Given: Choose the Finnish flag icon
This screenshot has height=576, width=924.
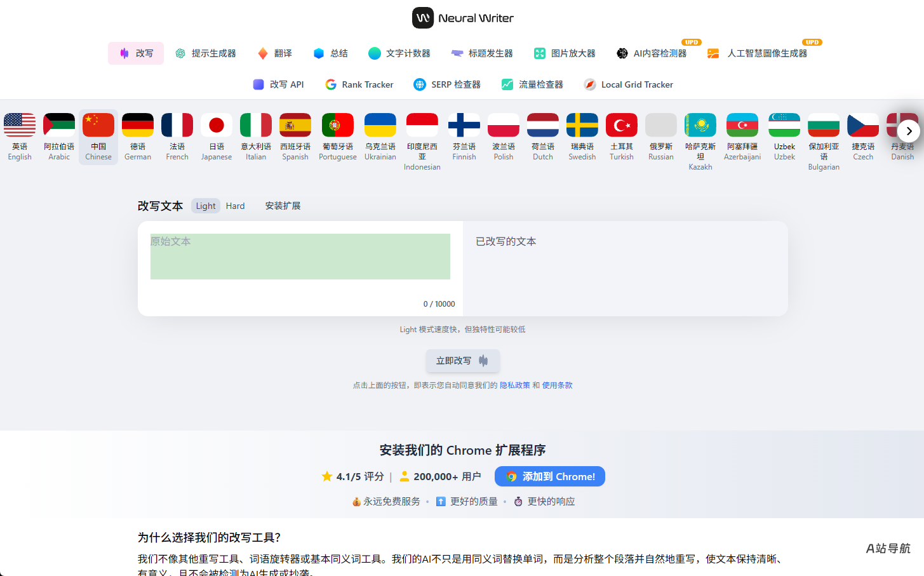Looking at the screenshot, I should tap(464, 125).
